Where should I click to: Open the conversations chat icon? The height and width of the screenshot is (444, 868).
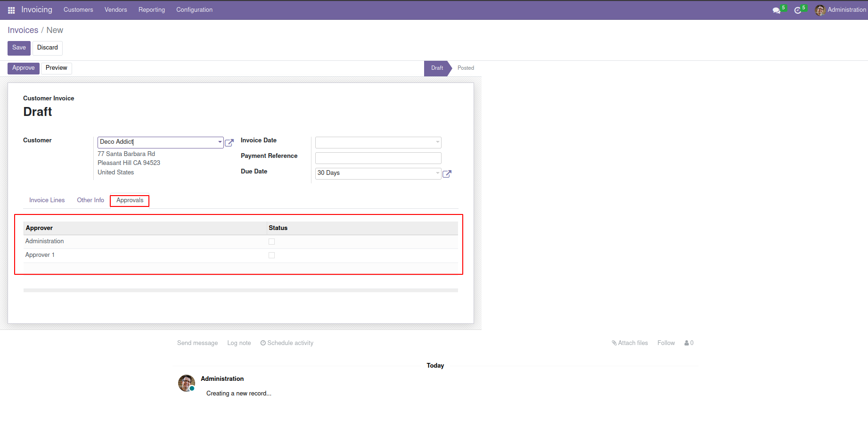pyautogui.click(x=777, y=10)
